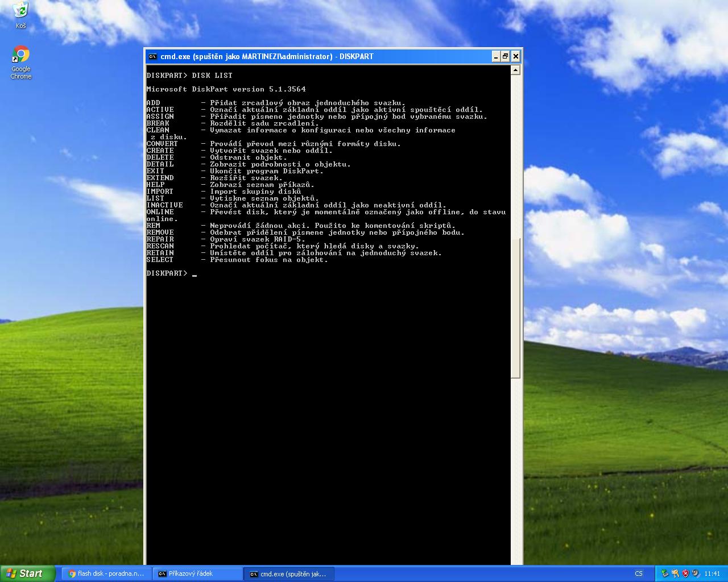This screenshot has width=728, height=582.
Task: Click the blinking cursor at the last DISKPART prompt
Action: [195, 275]
